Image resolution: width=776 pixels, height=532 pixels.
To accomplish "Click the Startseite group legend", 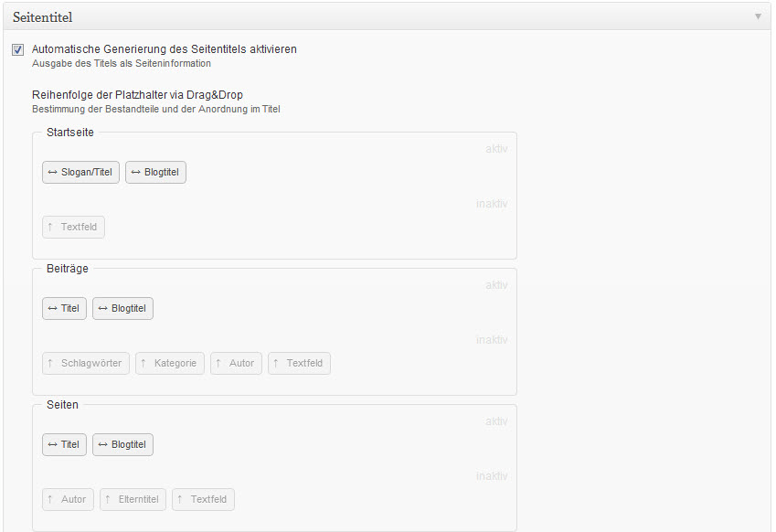I will (x=69, y=133).
